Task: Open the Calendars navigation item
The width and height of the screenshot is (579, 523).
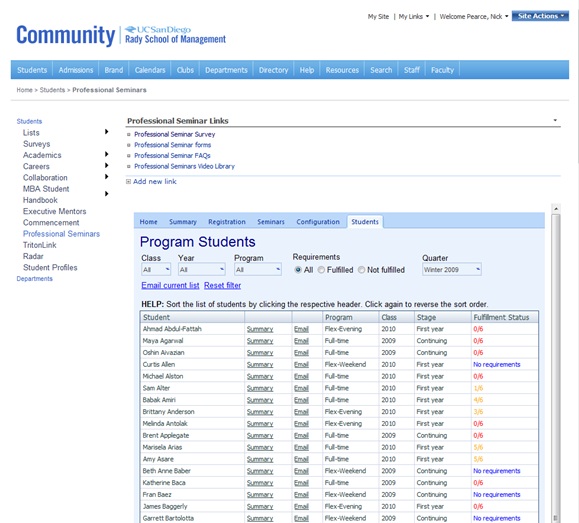Action: tap(150, 70)
